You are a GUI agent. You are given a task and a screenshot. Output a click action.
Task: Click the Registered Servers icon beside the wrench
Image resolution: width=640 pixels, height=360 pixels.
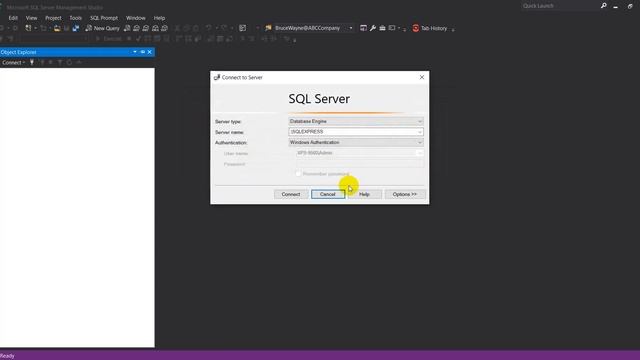[363, 28]
